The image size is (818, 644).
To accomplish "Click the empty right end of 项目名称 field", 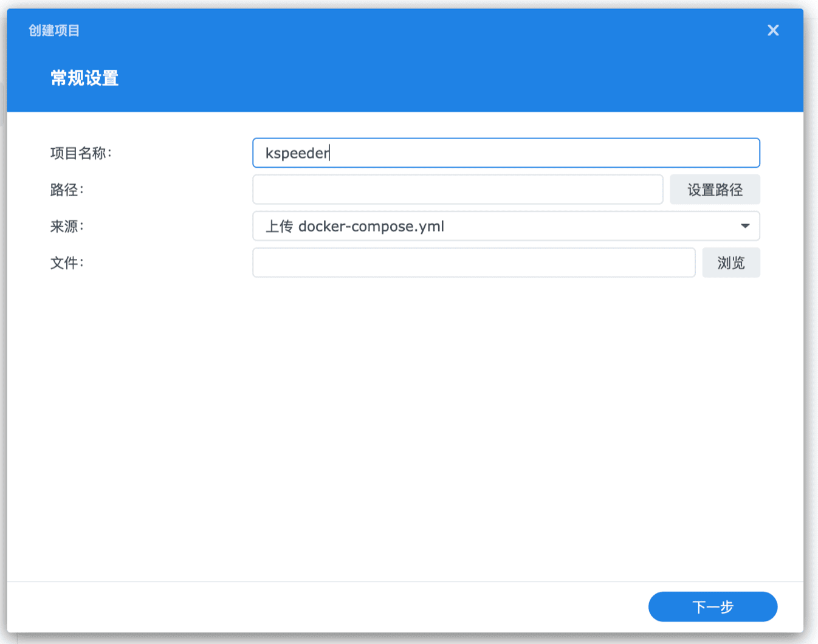I will [668, 153].
